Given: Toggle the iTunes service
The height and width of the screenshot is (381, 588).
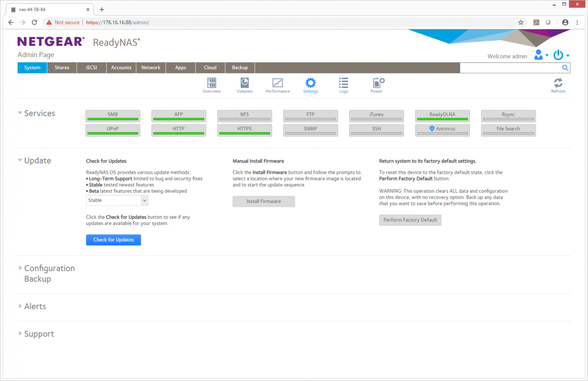Looking at the screenshot, I should pyautogui.click(x=376, y=116).
